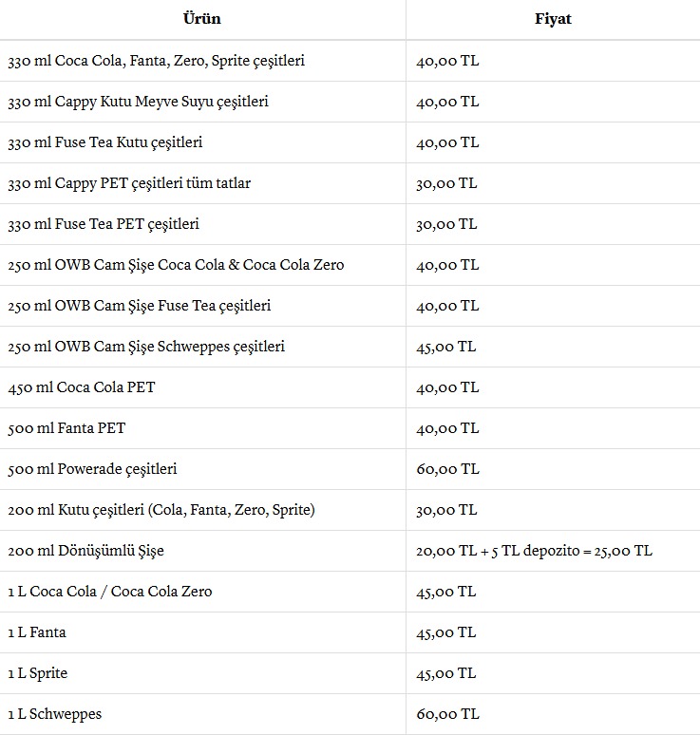The image size is (700, 735).
Task: Click the Fiyat column header
Action: [553, 19]
